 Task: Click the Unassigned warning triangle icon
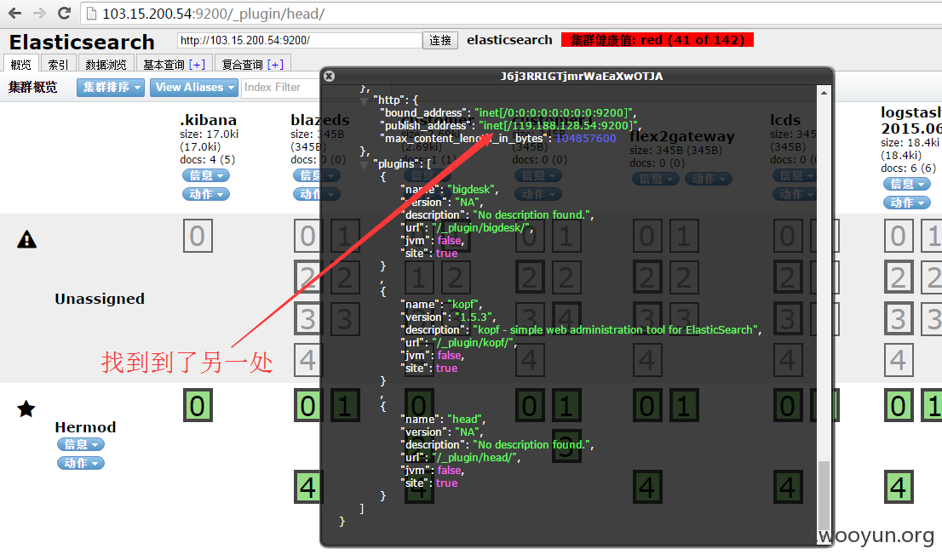pyautogui.click(x=26, y=239)
